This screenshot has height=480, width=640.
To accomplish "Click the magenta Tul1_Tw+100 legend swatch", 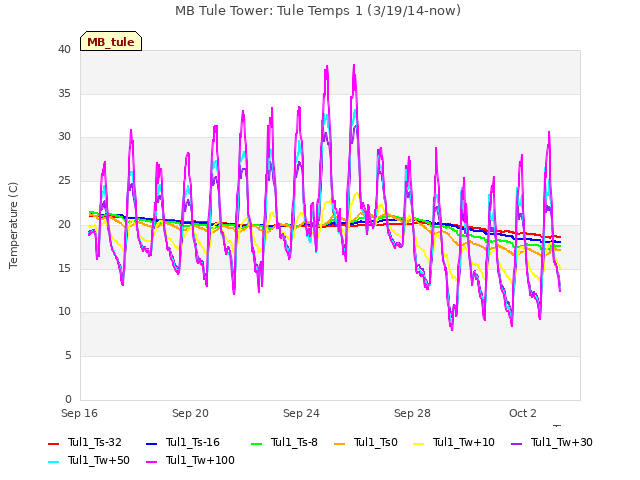I will (151, 462).
